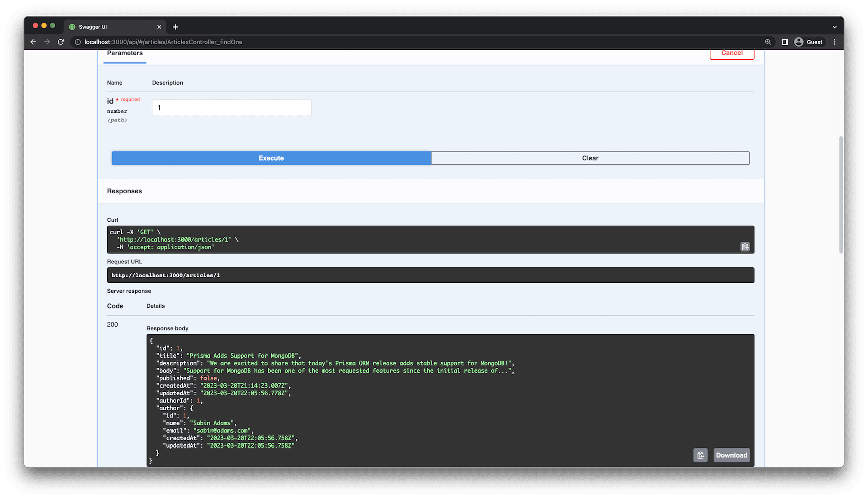Open the Guest profile menu

pos(809,42)
